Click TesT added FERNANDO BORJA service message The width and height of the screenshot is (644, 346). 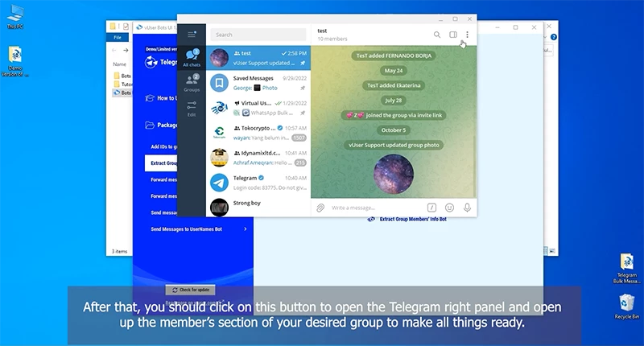pyautogui.click(x=394, y=56)
